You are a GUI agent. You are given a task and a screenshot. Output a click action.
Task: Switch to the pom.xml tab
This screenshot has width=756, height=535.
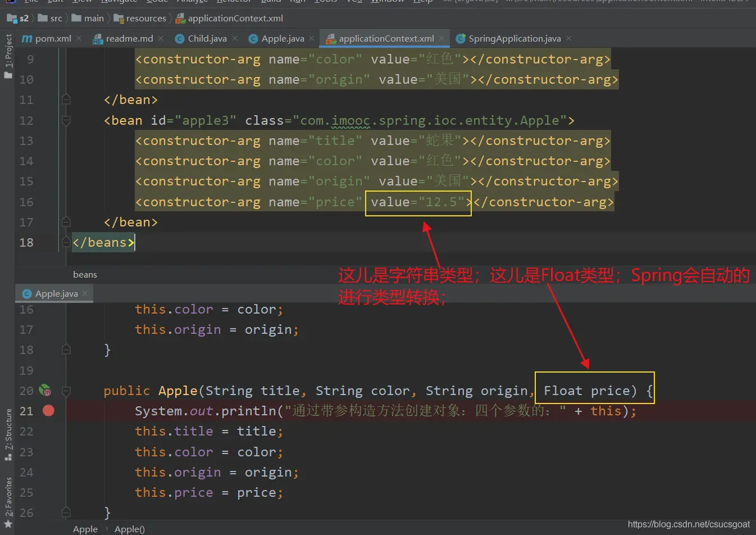(x=53, y=38)
